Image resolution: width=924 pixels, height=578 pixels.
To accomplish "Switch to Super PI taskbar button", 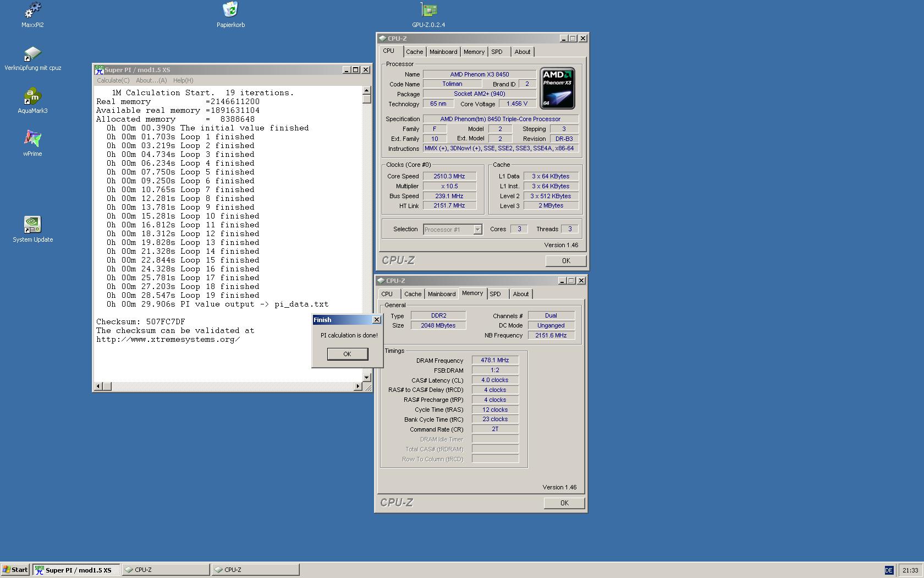I will click(x=76, y=570).
